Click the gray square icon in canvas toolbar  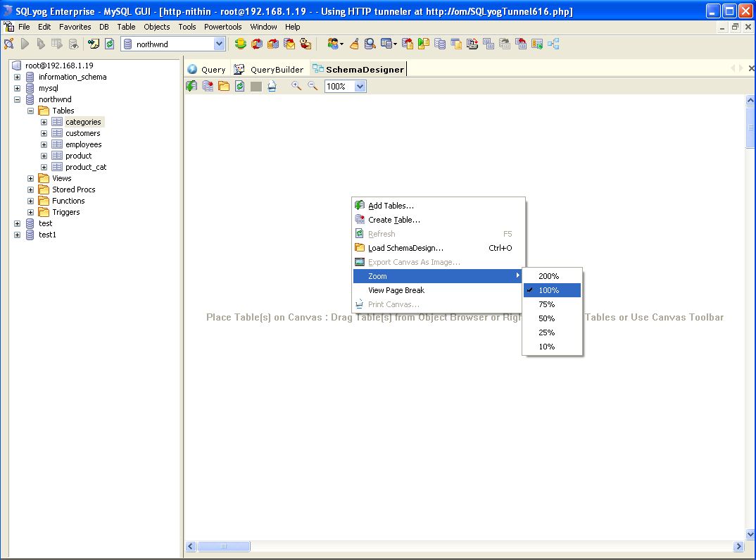point(256,87)
